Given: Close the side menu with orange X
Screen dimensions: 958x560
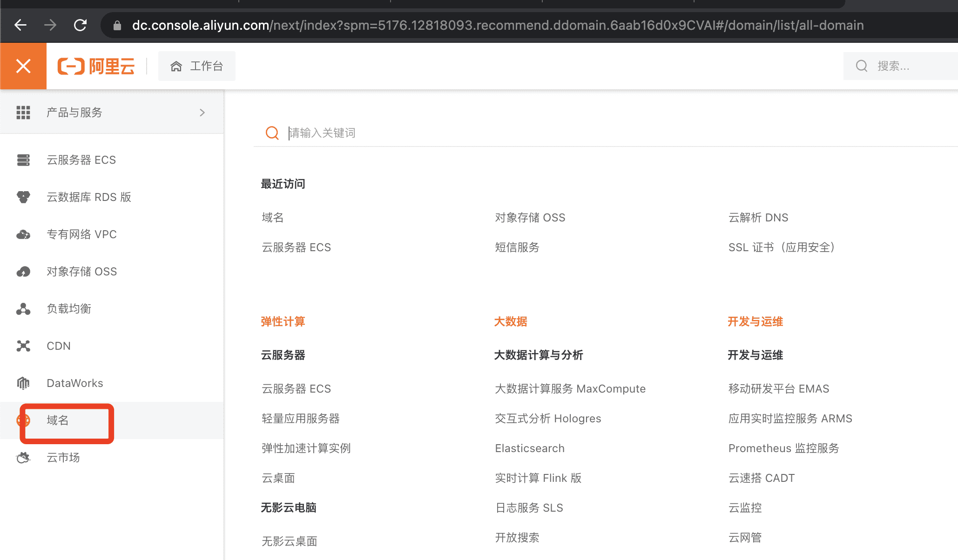Looking at the screenshot, I should [x=23, y=66].
